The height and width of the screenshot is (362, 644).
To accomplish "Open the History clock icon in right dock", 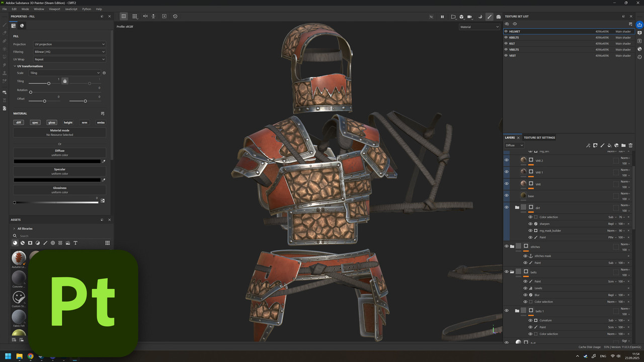I will pos(639,57).
